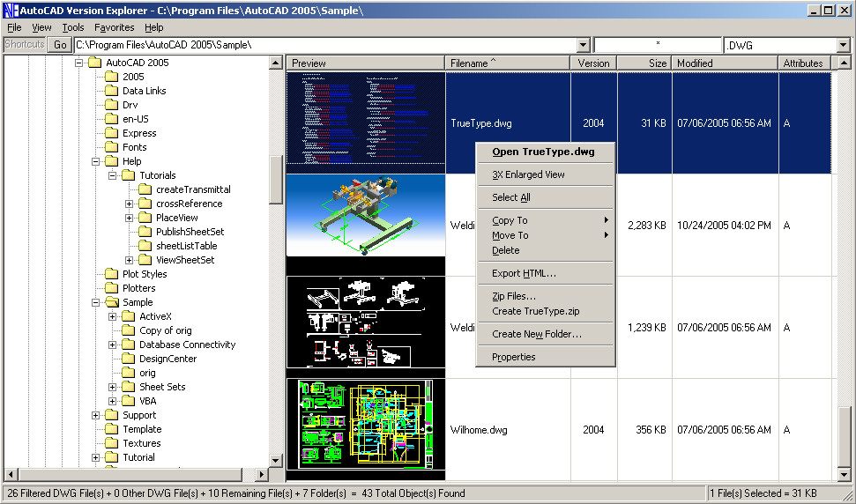Collapse the Tutorials folder node
The height and width of the screenshot is (504, 856).
(113, 176)
